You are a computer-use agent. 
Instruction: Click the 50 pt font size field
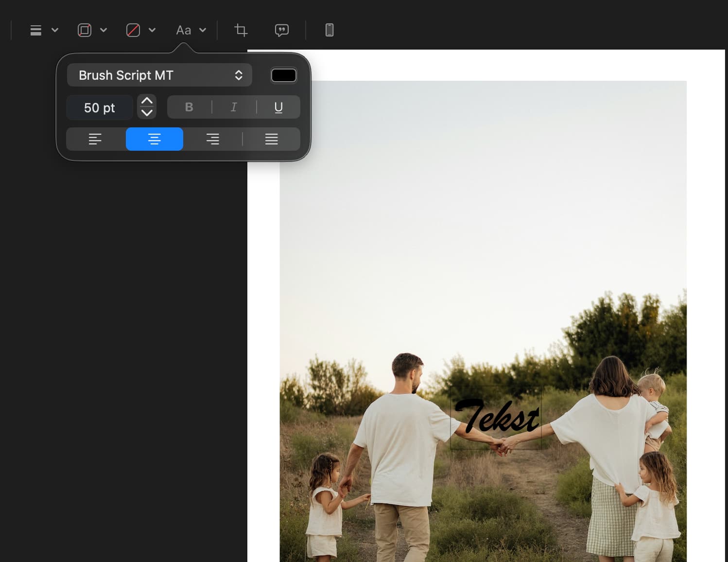pos(100,107)
